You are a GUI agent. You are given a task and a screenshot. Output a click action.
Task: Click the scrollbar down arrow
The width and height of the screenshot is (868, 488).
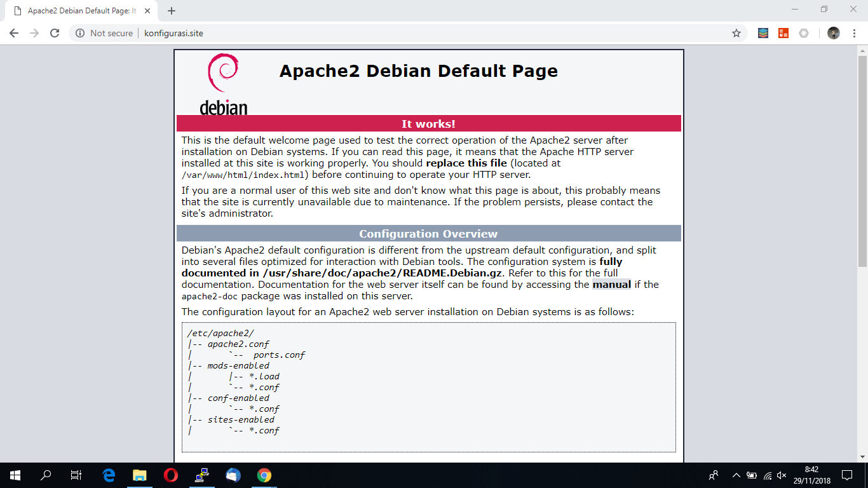tap(862, 457)
